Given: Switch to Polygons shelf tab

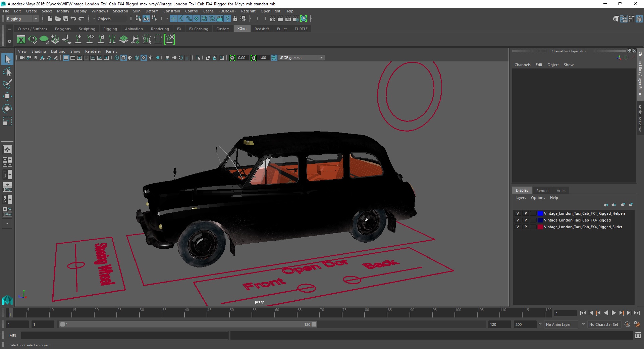Looking at the screenshot, I should pos(63,29).
